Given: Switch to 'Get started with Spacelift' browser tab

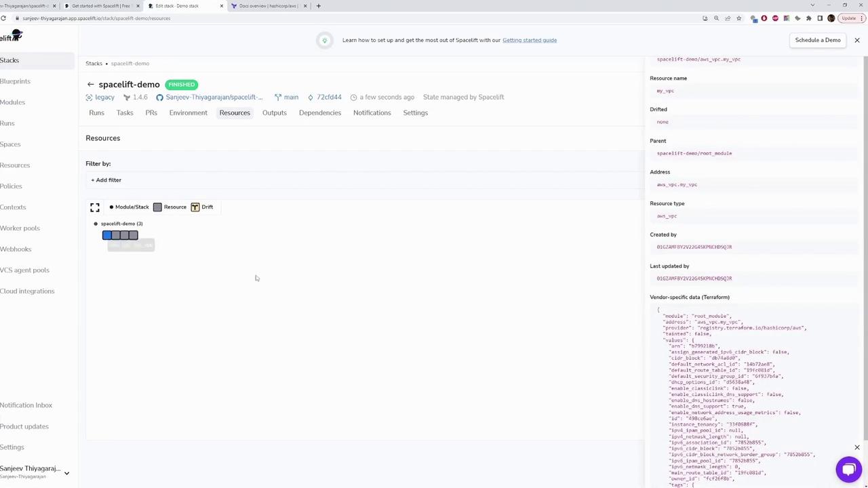Looking at the screenshot, I should coord(102,5).
